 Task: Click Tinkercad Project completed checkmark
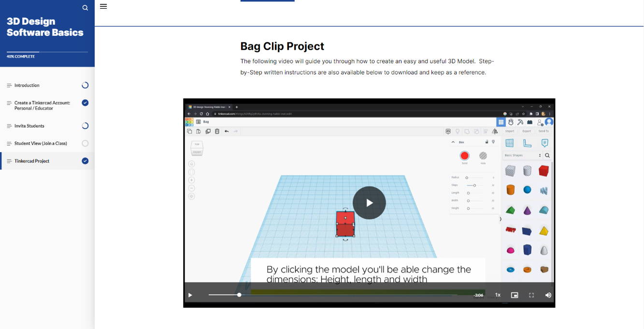85,161
